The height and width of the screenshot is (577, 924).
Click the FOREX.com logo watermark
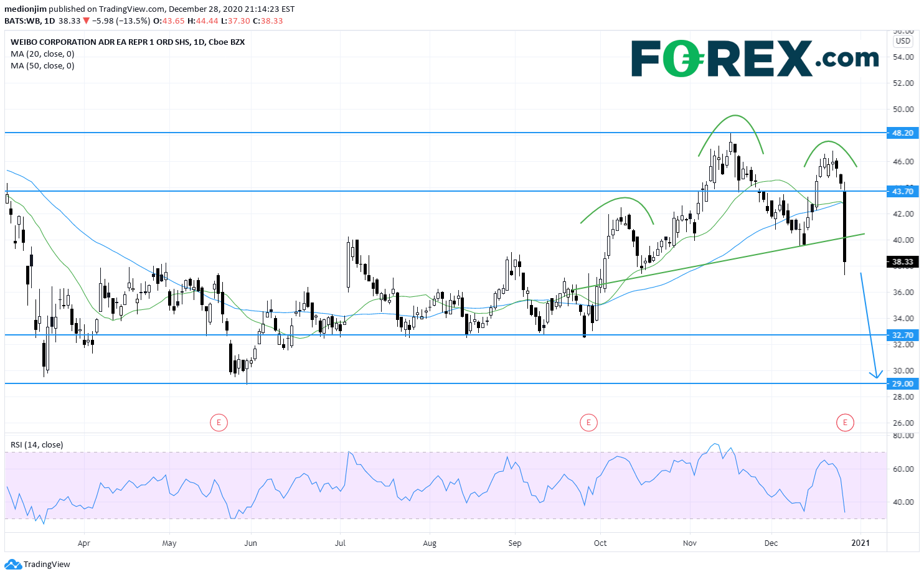pos(755,59)
